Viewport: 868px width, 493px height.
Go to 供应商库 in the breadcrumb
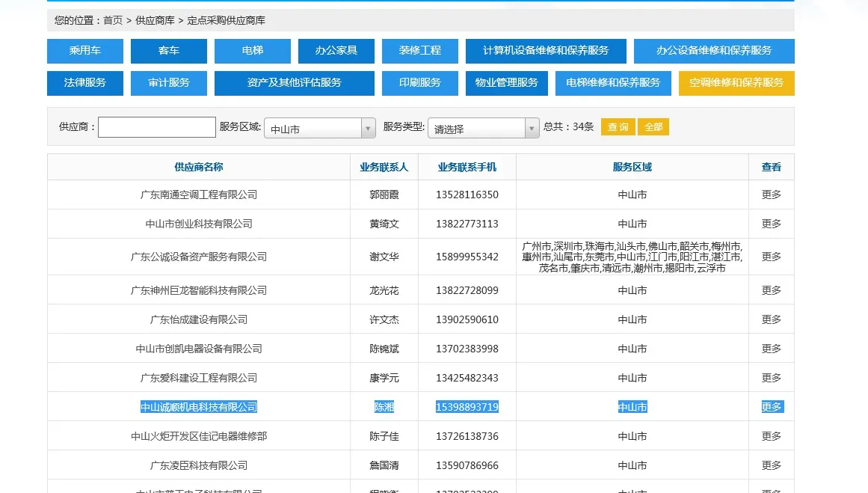tap(155, 20)
